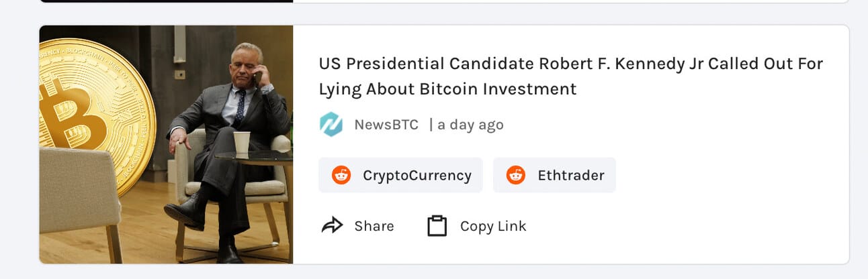Screen dimensions: 868x279
Task: Click the previous article card's white area
Action: 571,1
